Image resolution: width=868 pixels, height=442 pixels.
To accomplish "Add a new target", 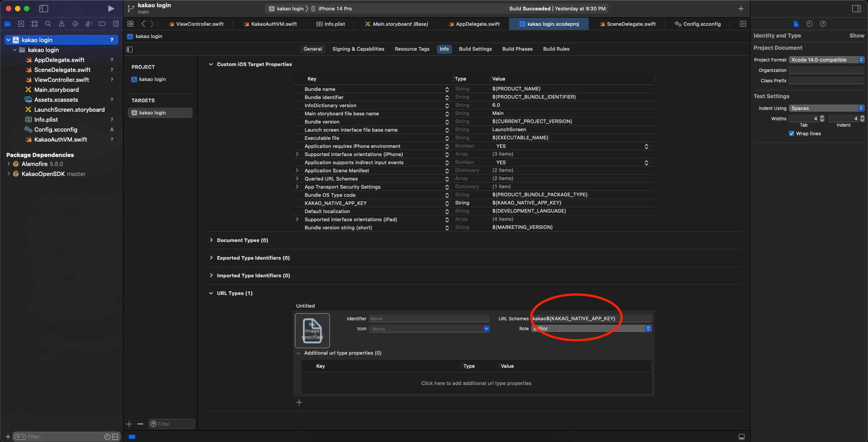I will [129, 424].
